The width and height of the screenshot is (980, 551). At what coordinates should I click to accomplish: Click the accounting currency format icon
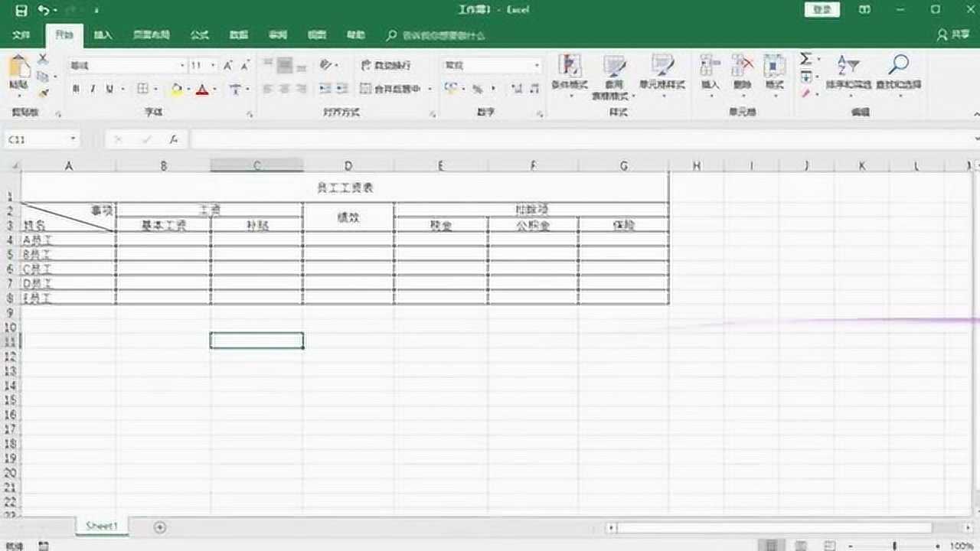450,90
